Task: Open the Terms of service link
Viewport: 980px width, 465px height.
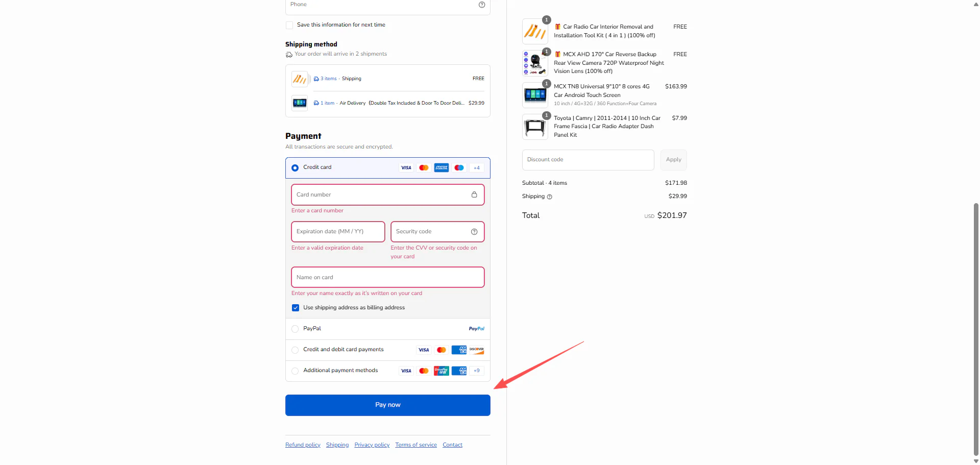Action: (415, 445)
